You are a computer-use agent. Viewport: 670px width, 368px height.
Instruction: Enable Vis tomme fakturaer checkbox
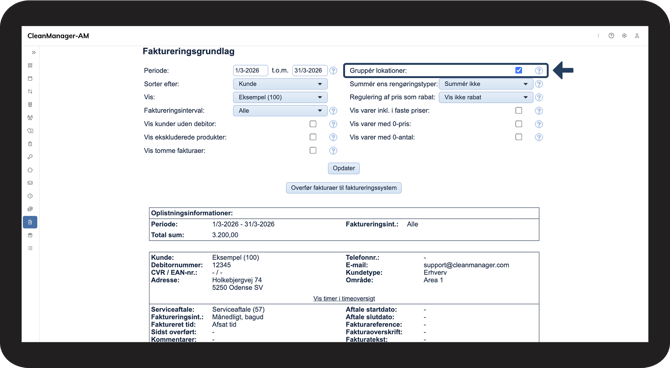(x=313, y=150)
